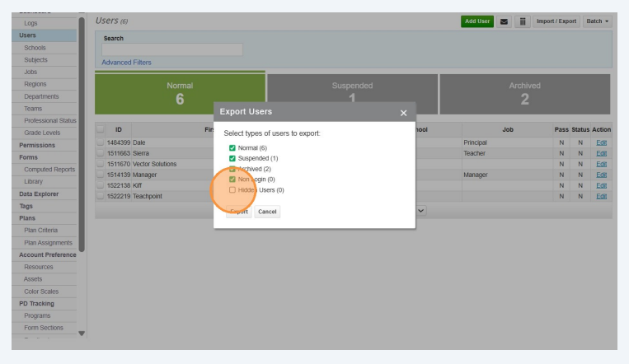Open Assets in the sidebar
The height and width of the screenshot is (364, 629).
tap(33, 279)
